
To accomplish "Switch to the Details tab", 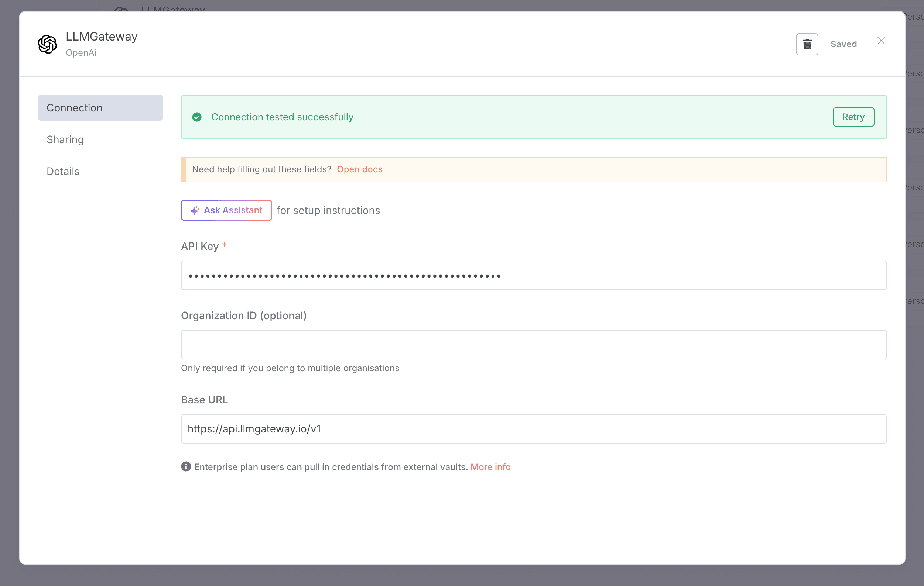I will pyautogui.click(x=63, y=172).
